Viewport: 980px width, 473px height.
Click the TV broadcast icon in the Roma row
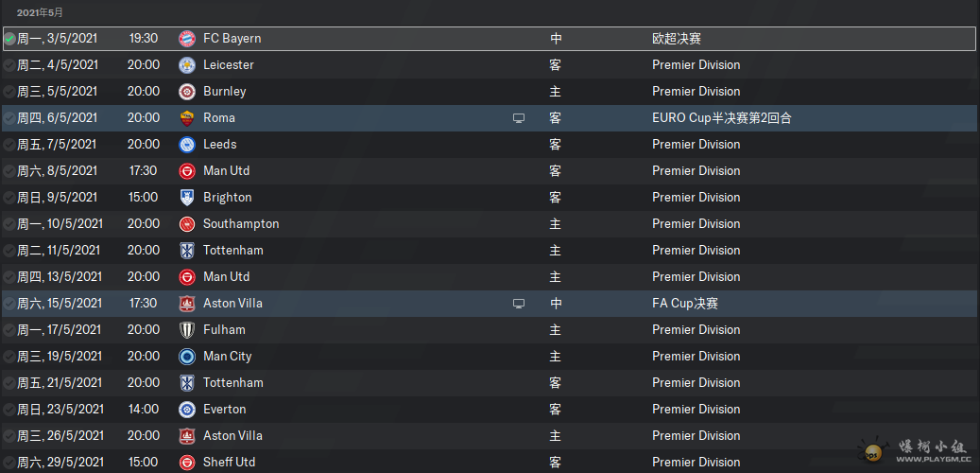tap(518, 118)
